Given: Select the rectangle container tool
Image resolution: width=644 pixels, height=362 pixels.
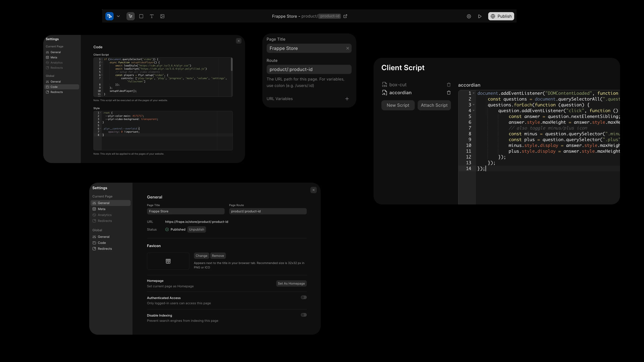Looking at the screenshot, I should [x=141, y=16].
